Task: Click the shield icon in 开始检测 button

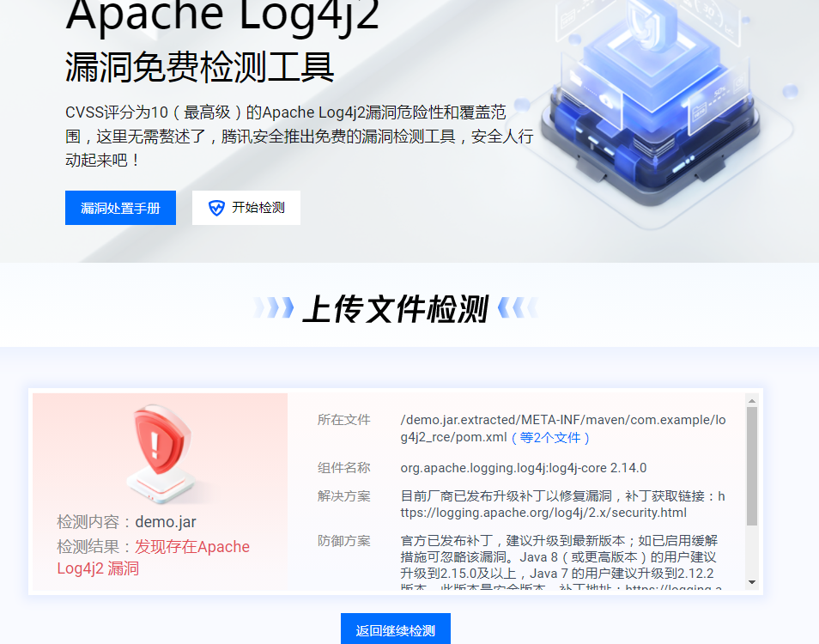Action: (216, 208)
